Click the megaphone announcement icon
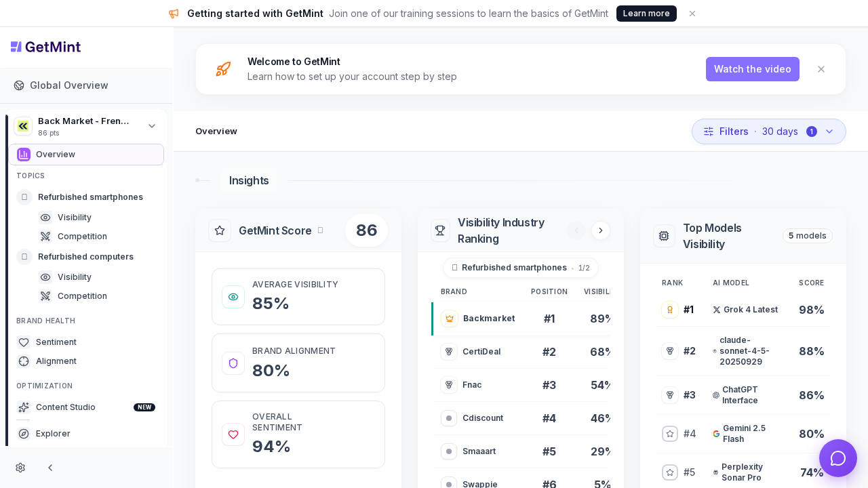868x488 pixels. pyautogui.click(x=174, y=14)
